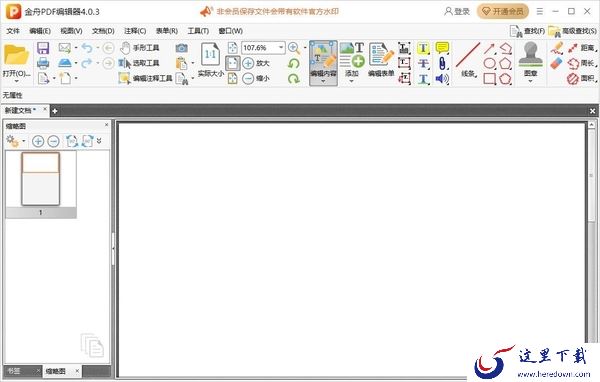Select the Hand tool (手形工具)
This screenshot has height=382, width=600.
tap(140, 48)
